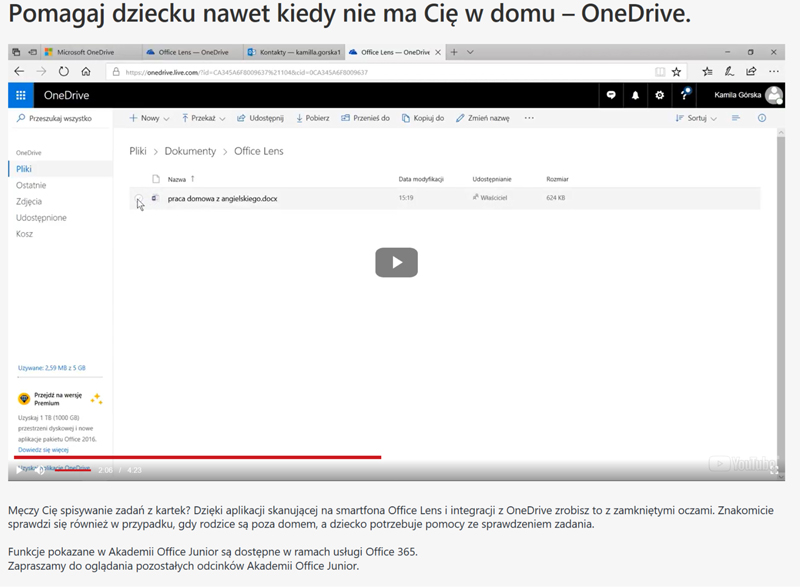Open the feedback speech bubble icon
This screenshot has height=587, width=800.
611,95
